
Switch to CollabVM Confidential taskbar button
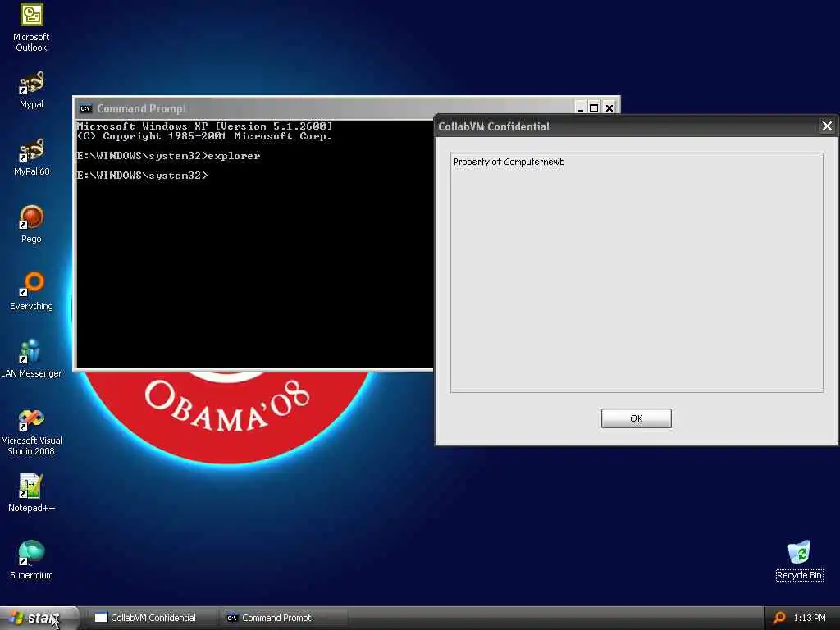click(x=153, y=618)
